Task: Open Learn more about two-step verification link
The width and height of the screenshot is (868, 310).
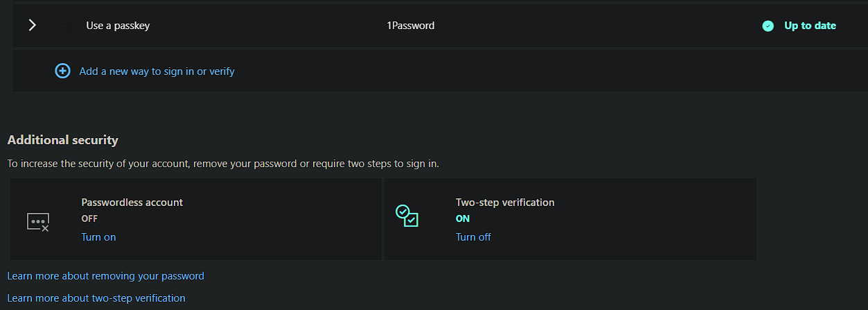Action: (96, 298)
